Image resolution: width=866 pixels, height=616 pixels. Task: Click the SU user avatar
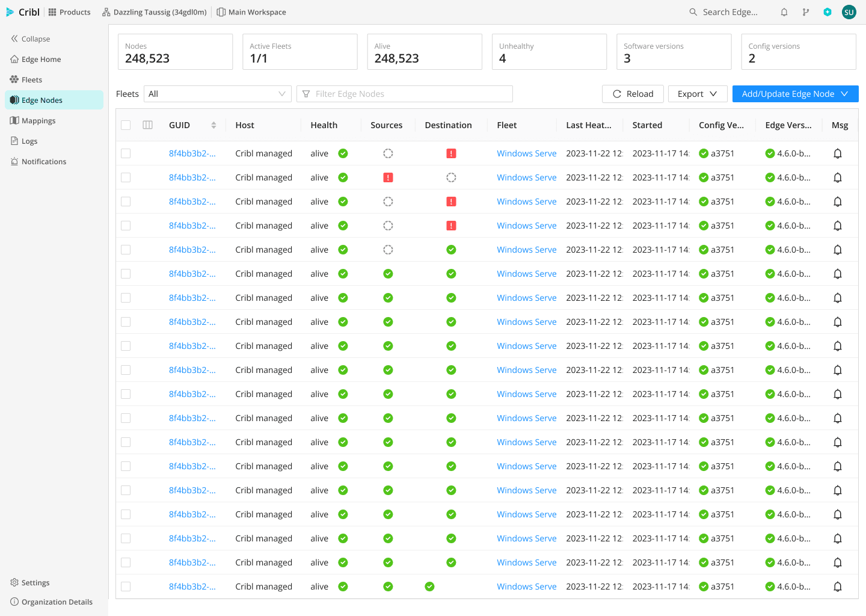coord(849,12)
